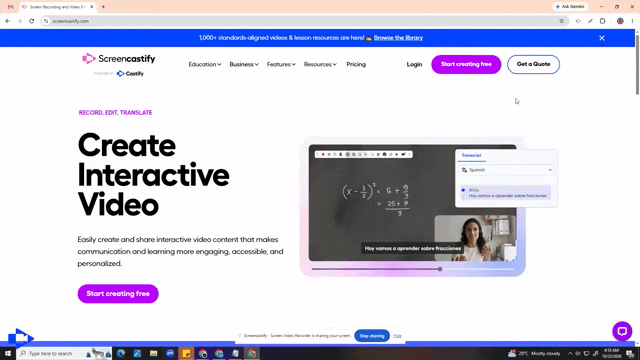Click header 'Start creating free' button
This screenshot has width=640, height=360.
(466, 64)
